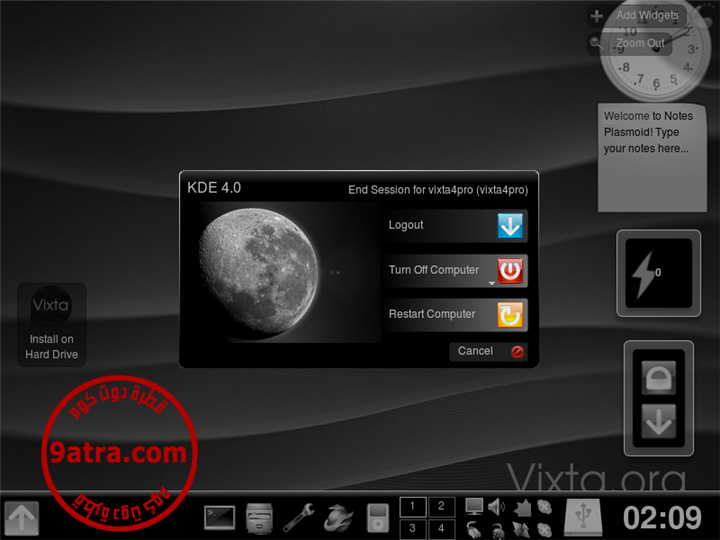Open the Turn Off Computer dropdown arrow
This screenshot has width=720, height=540.
(x=492, y=283)
